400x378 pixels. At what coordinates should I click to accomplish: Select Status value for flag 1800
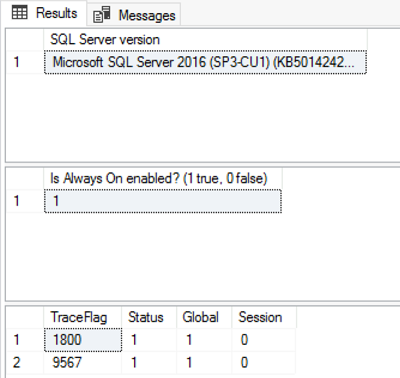click(149, 340)
